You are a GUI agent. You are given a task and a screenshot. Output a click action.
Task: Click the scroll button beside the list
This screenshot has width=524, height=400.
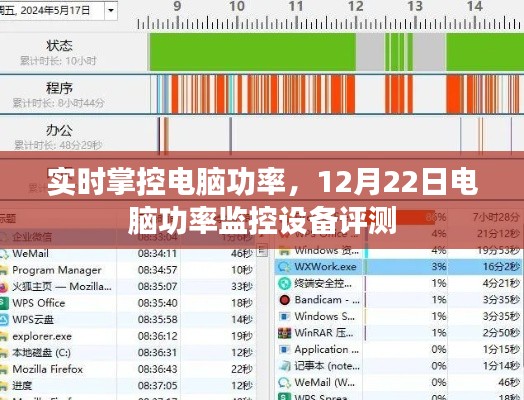click(x=263, y=250)
